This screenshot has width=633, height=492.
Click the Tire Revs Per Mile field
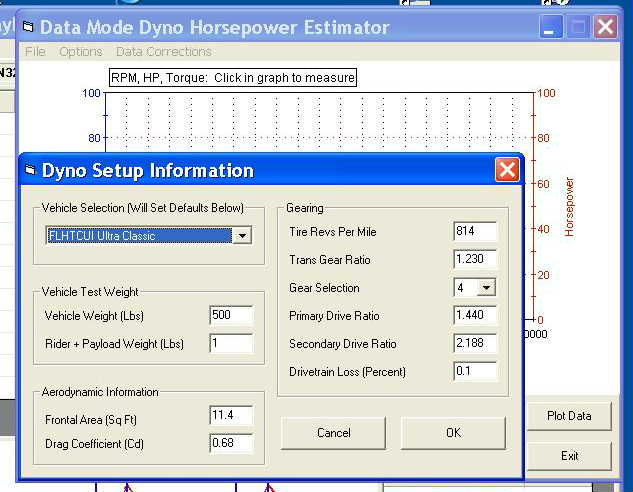point(474,232)
